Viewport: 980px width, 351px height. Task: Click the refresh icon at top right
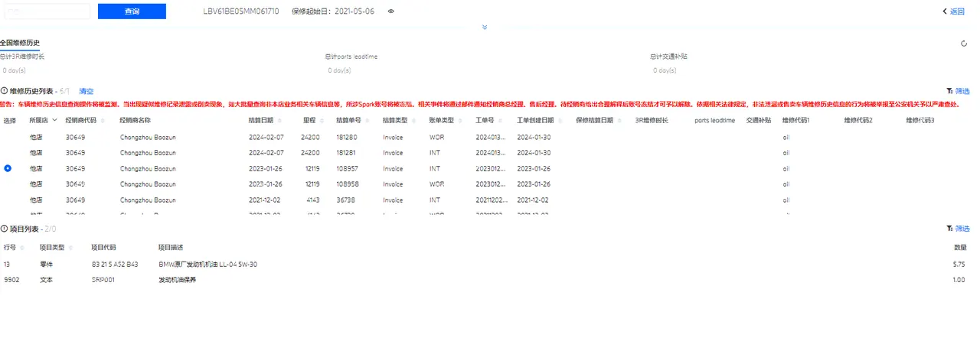pos(964,44)
